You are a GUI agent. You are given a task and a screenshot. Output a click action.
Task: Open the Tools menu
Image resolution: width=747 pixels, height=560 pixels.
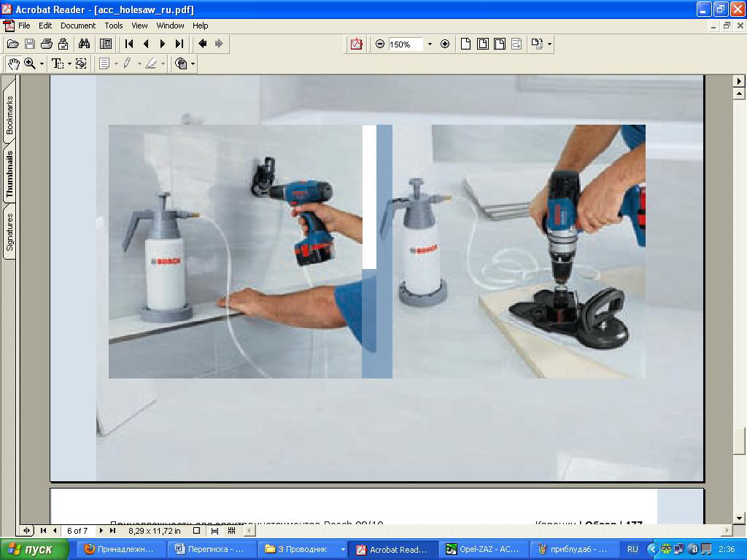coord(113,26)
